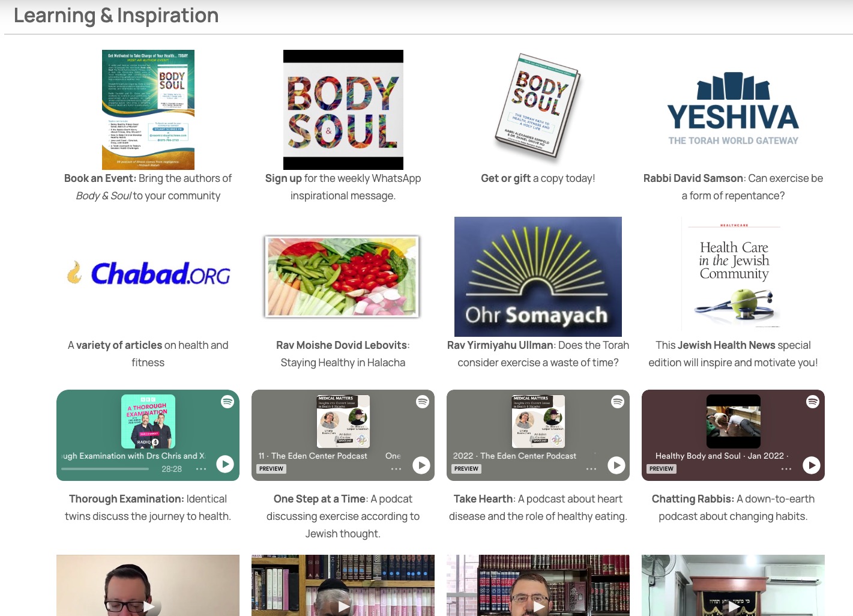Open the Health Care in the Jewish Community cover
This screenshot has width=853, height=616.
coord(734,274)
